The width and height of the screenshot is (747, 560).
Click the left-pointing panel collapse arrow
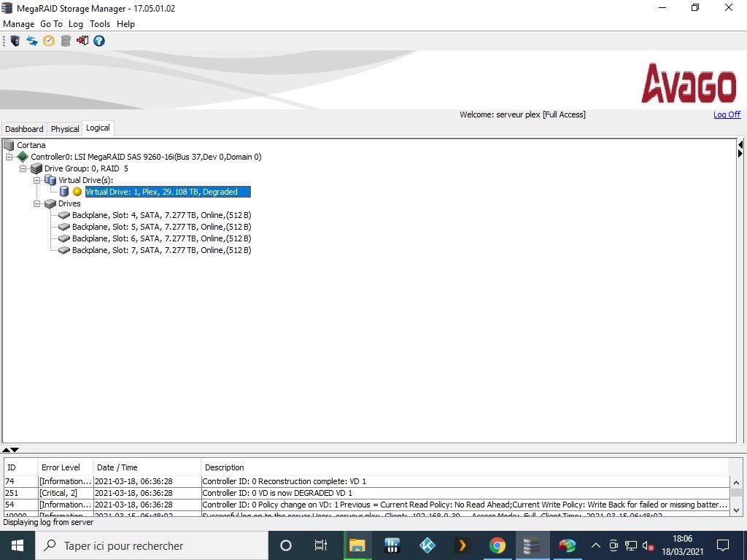coord(740,144)
